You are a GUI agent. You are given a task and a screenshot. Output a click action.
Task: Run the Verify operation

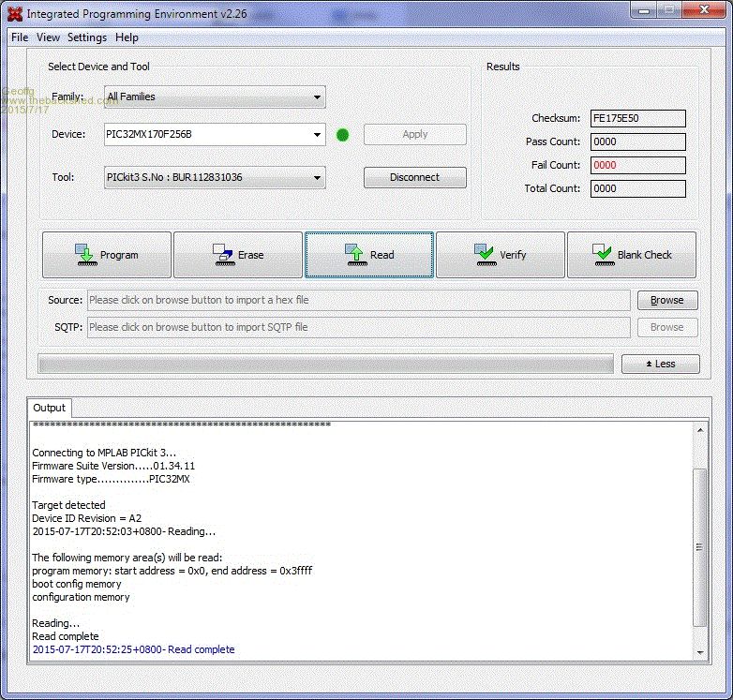pos(501,255)
